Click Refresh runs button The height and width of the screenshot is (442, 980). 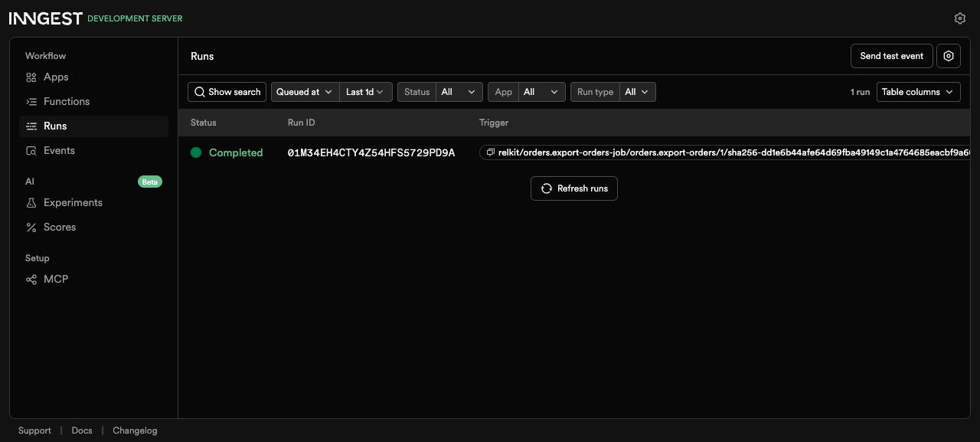pyautogui.click(x=574, y=188)
